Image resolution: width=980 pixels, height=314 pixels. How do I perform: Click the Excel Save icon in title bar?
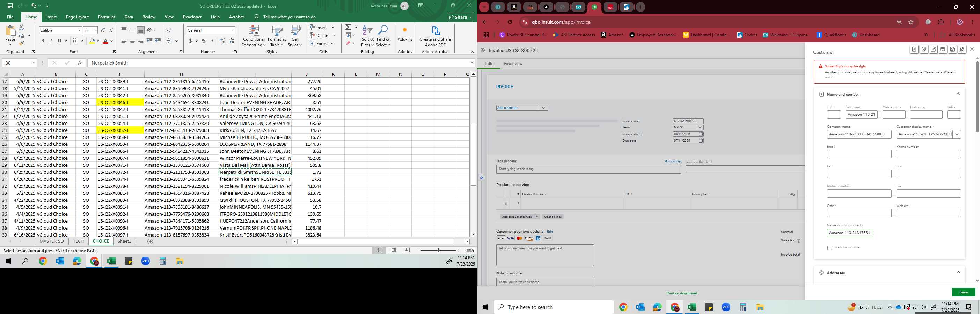pyautogui.click(x=10, y=6)
